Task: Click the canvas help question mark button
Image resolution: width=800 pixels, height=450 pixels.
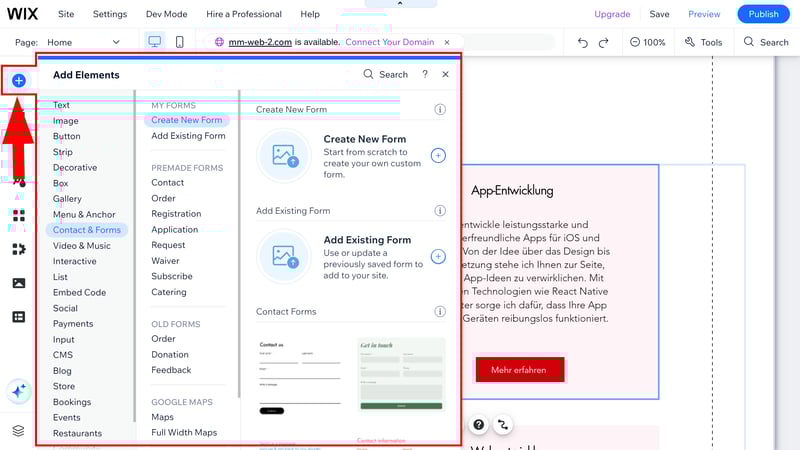Action: click(479, 424)
